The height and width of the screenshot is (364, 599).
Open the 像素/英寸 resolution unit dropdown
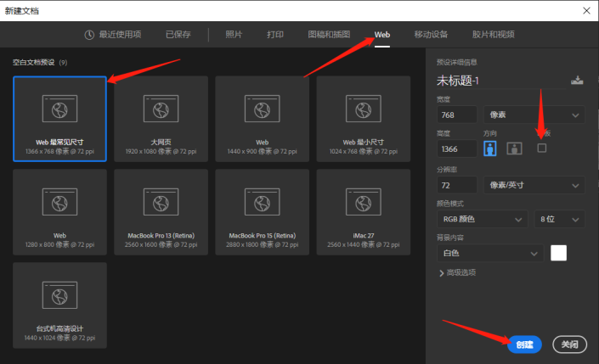[x=534, y=184]
